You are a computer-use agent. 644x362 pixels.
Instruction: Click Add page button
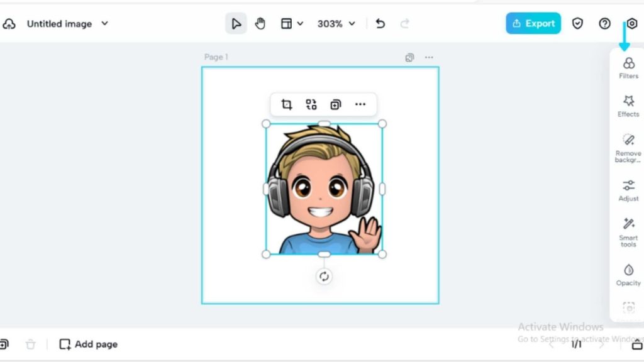click(89, 344)
